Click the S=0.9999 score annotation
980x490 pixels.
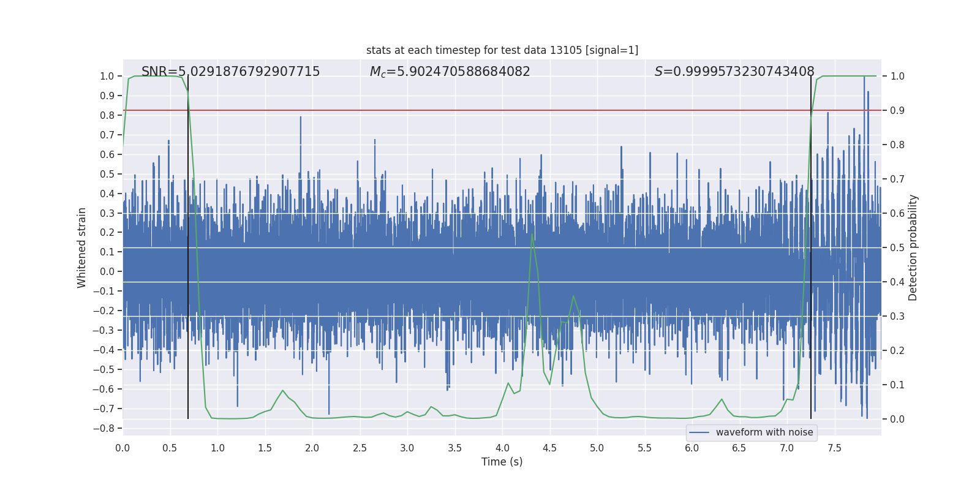734,72
